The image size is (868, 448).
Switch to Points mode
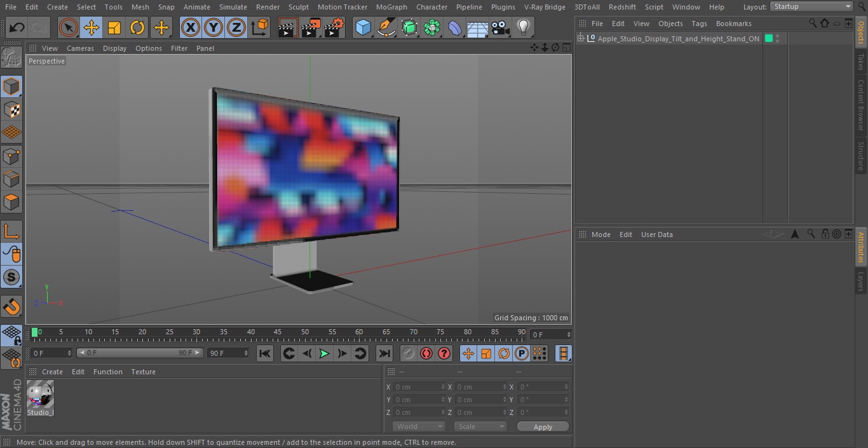pyautogui.click(x=11, y=156)
